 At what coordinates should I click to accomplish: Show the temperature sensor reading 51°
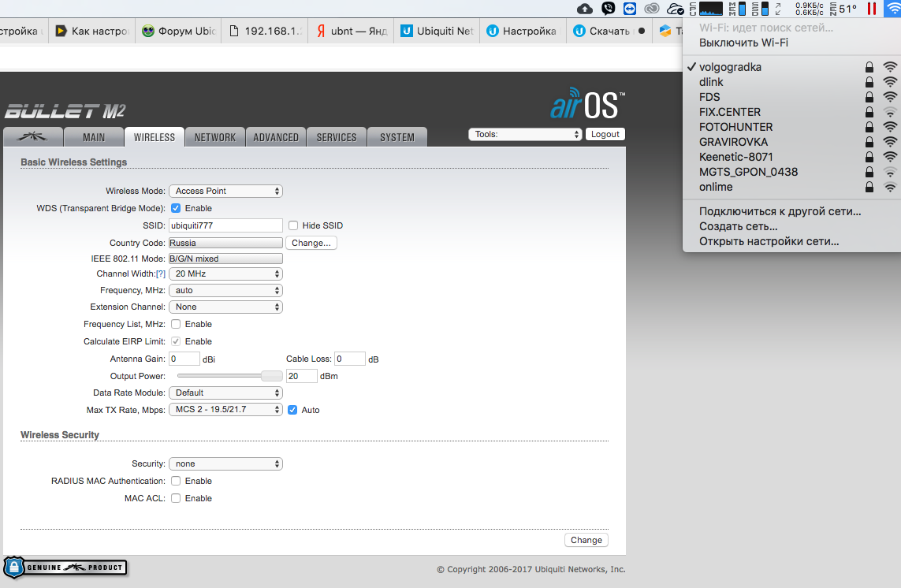[843, 9]
